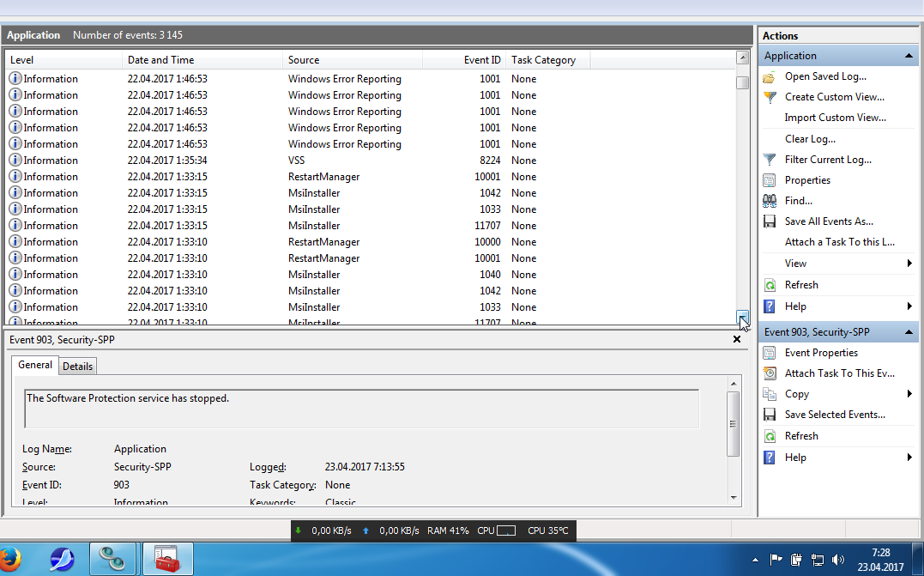
Task: Click the Find binoculars icon
Action: 769,201
